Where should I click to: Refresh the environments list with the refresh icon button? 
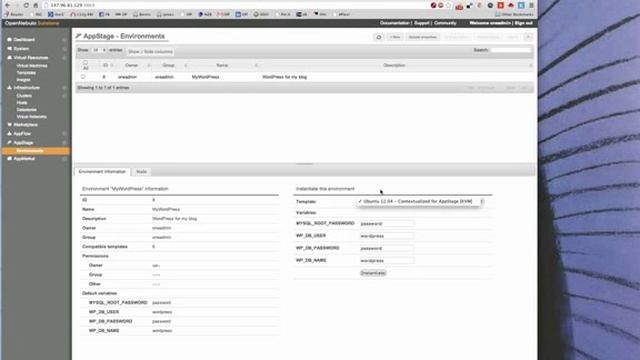coord(379,37)
